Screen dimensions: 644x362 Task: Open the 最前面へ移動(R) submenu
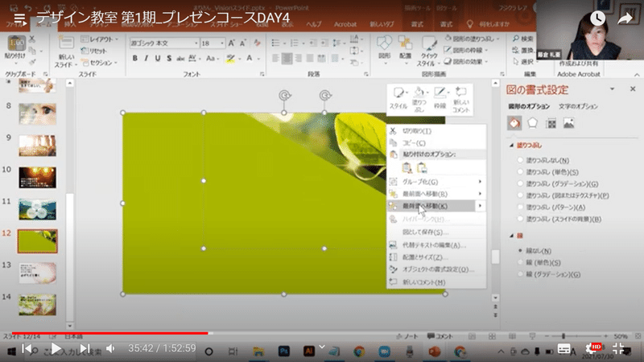[436, 194]
